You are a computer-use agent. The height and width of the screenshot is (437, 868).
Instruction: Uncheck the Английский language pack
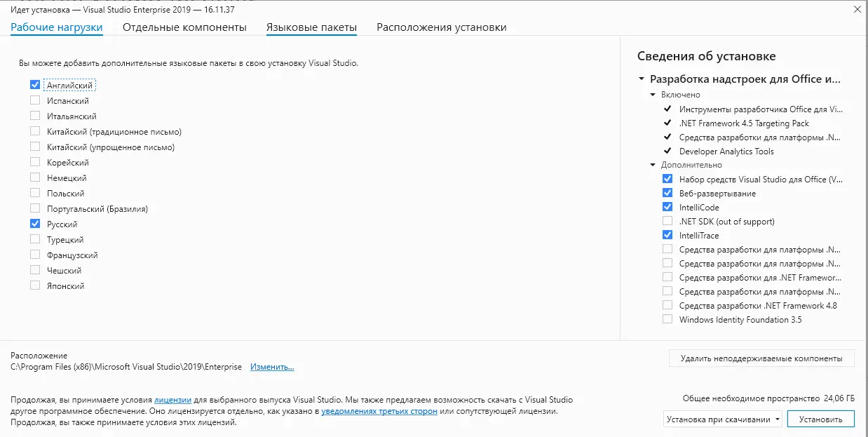pyautogui.click(x=35, y=85)
